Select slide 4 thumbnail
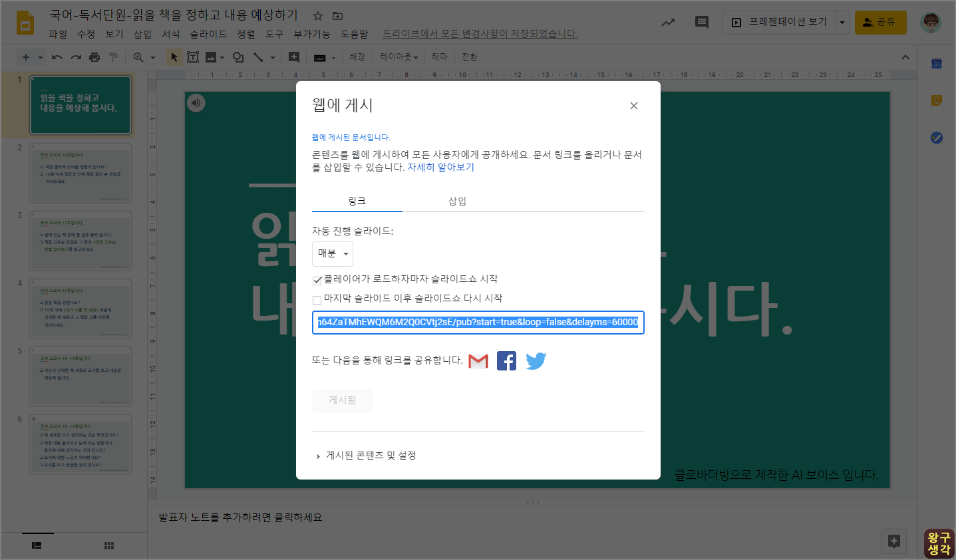 [80, 309]
